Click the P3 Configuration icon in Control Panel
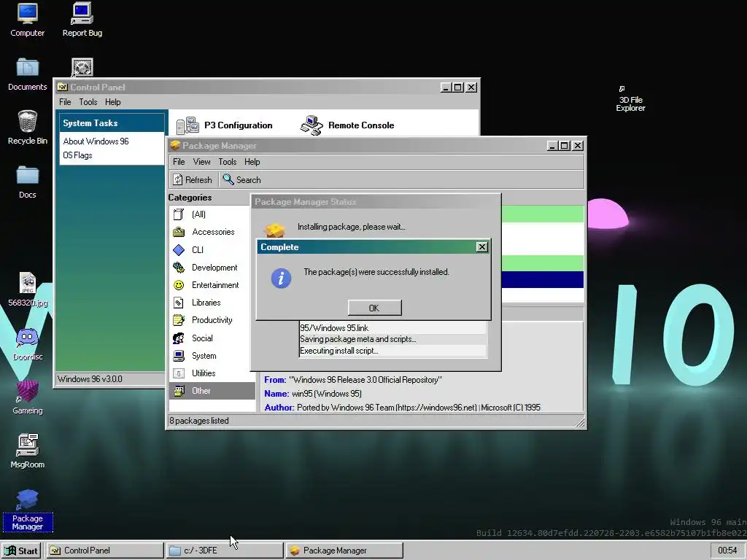This screenshot has height=560, width=747. coord(187,125)
